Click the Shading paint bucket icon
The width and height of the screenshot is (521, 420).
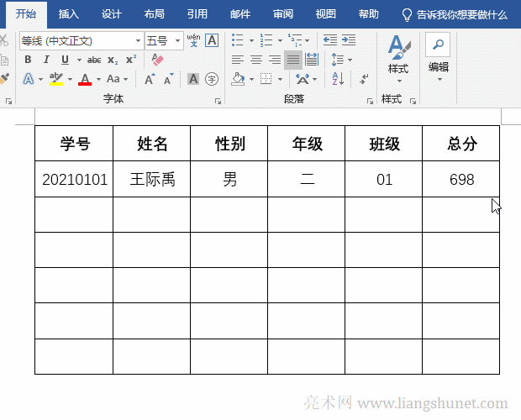[239, 79]
